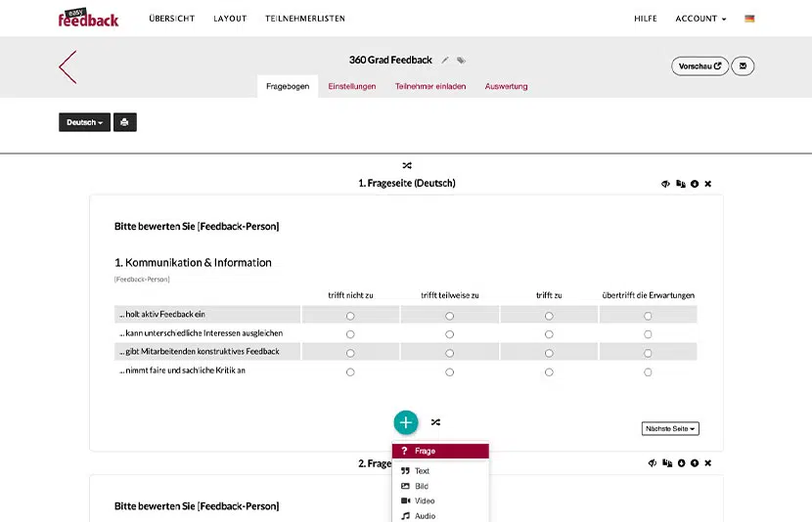Delete page 1 with its X icon
Viewport: 812px width, 522px height.
click(708, 184)
